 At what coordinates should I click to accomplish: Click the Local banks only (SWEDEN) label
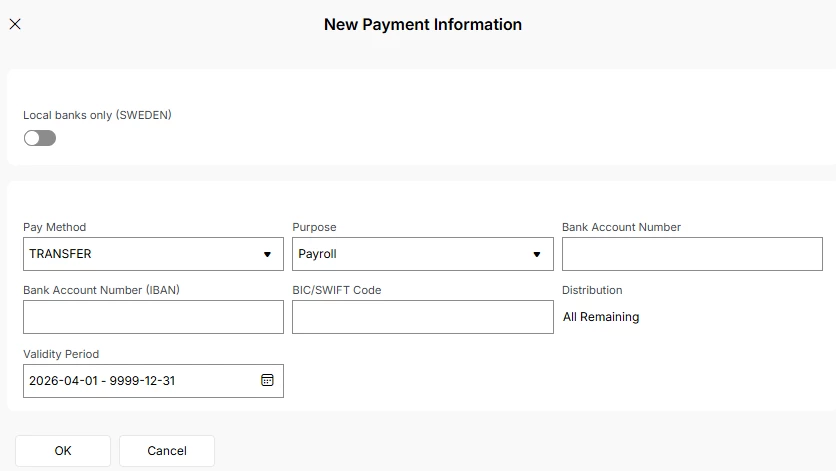point(97,115)
